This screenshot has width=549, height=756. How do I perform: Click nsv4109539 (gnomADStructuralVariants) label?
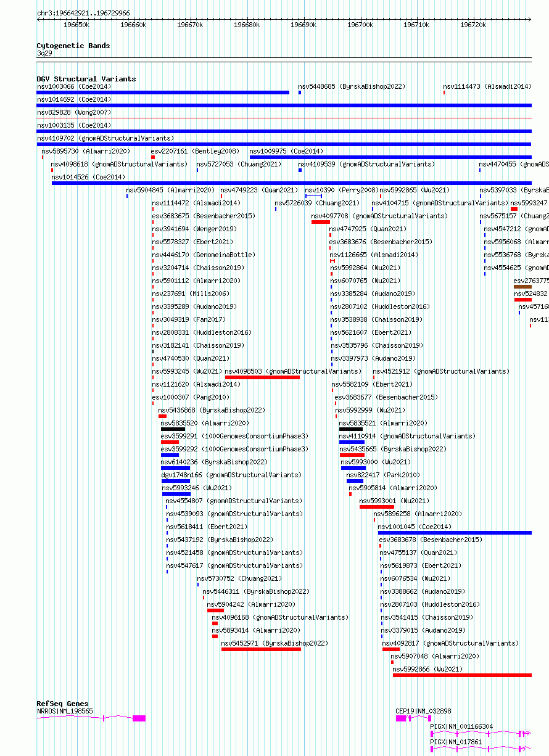point(366,165)
